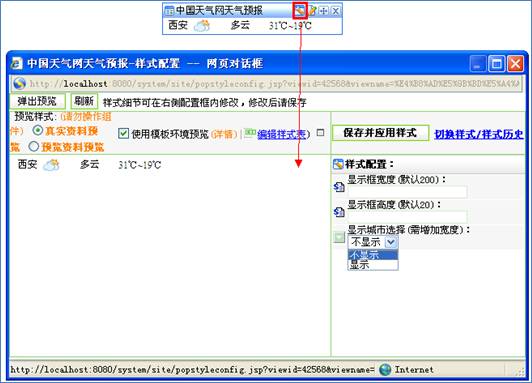The height and width of the screenshot is (383, 532).
Task: Click the icon beside display box height
Action: click(339, 212)
